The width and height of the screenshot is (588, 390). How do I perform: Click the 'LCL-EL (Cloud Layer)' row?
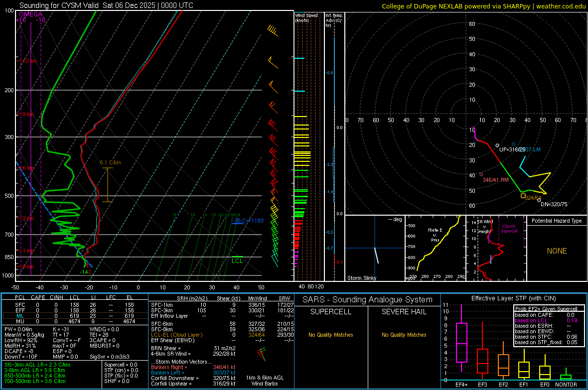(x=222, y=335)
